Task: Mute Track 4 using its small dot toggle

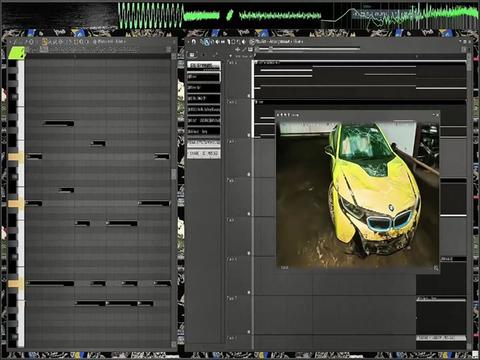Action: click(249, 214)
